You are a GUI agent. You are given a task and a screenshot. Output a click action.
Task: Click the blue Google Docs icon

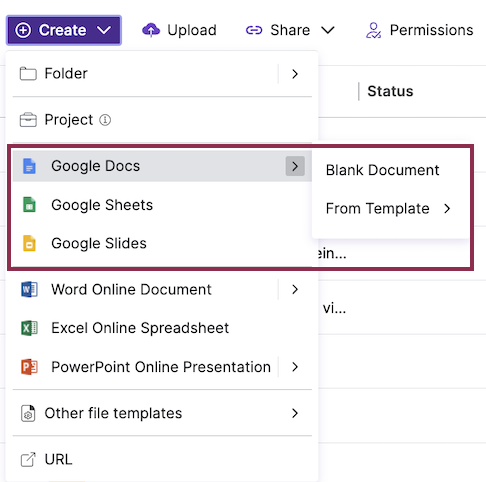point(29,166)
